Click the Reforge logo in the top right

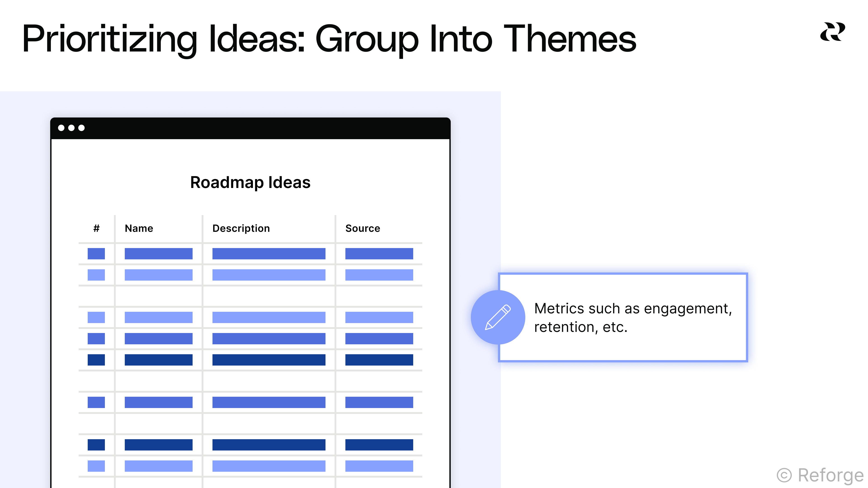832,32
